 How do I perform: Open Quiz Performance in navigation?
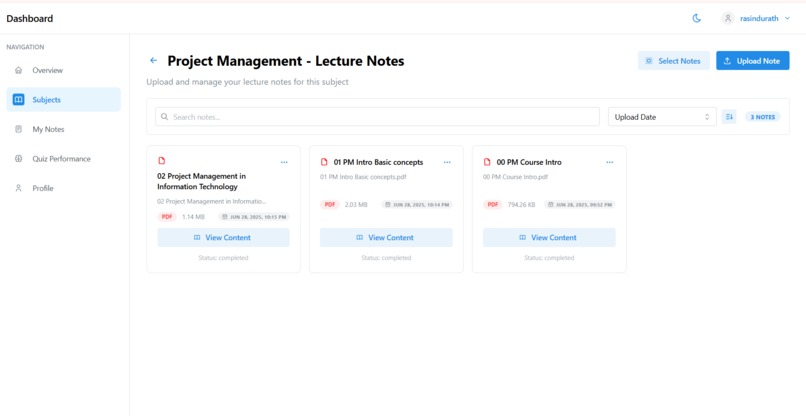[63, 159]
